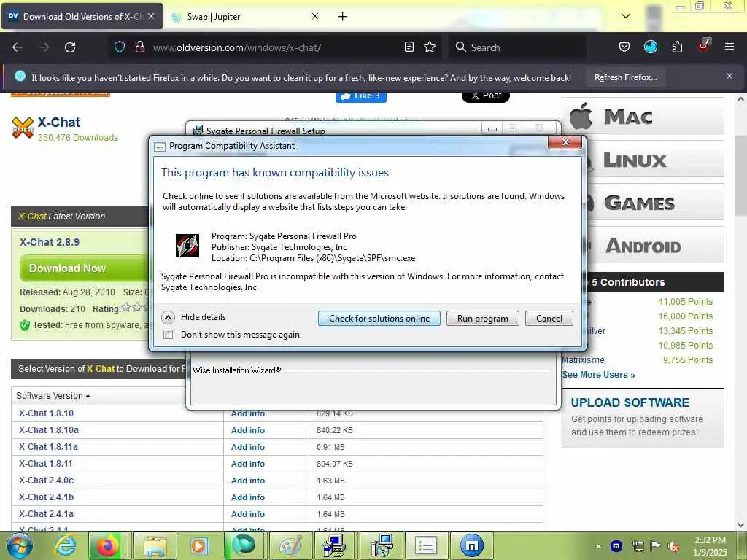Open the X-Chat 2.4.1b version link
Viewport: 747px width, 560px height.
point(46,497)
